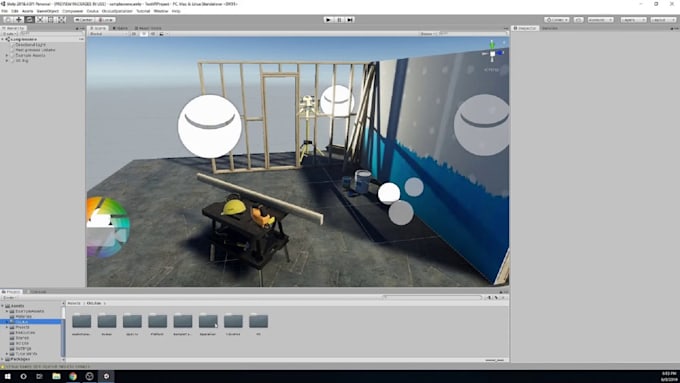The width and height of the screenshot is (680, 383).
Task: Select the Inspector tab
Action: tap(525, 28)
